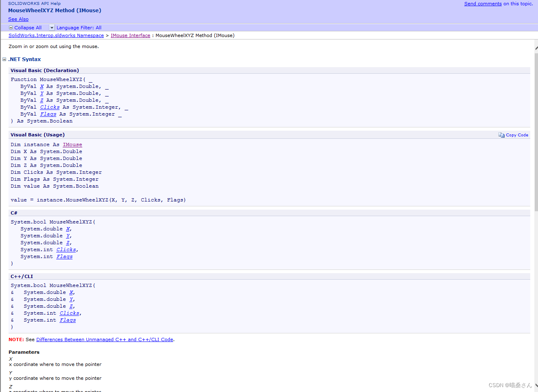Click Y parameter link in C# syntax
538x392 pixels.
pos(68,236)
